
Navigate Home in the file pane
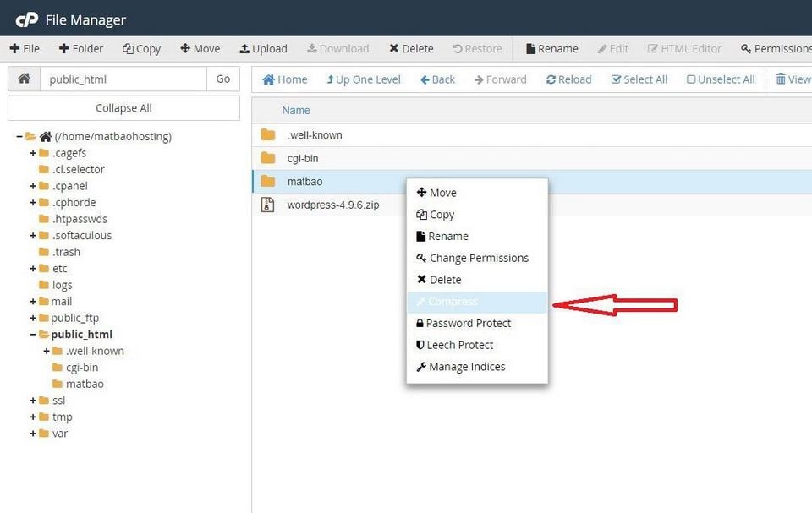[285, 79]
